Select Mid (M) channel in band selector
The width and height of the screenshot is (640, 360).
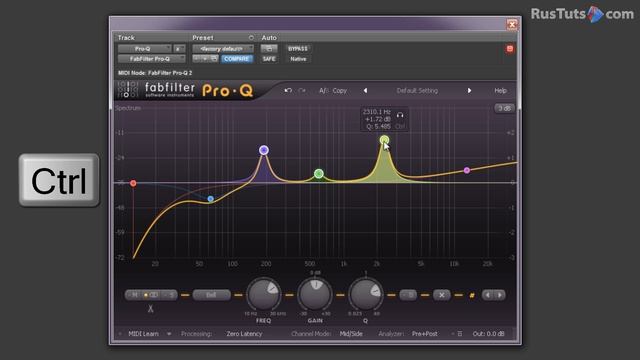(x=134, y=295)
